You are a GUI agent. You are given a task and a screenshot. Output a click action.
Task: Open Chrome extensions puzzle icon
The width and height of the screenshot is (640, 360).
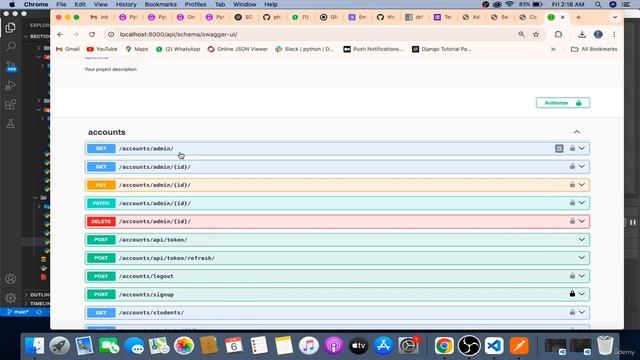[558, 35]
